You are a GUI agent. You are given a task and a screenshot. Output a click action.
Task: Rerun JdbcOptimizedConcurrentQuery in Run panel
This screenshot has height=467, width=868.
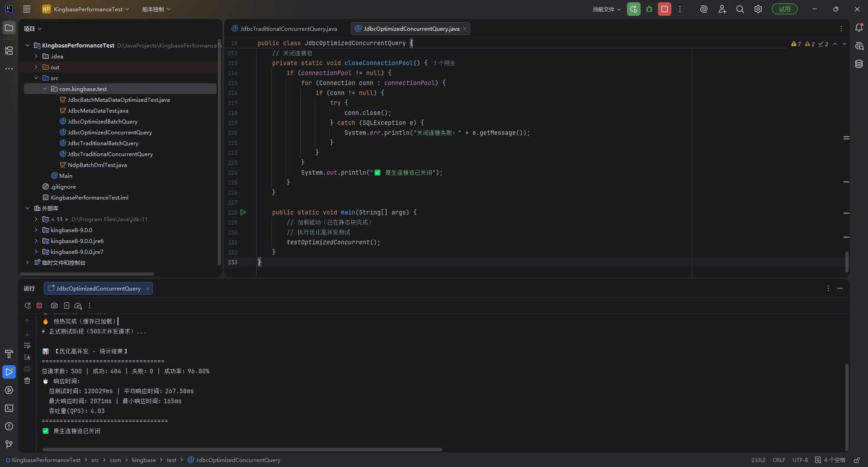coord(28,305)
